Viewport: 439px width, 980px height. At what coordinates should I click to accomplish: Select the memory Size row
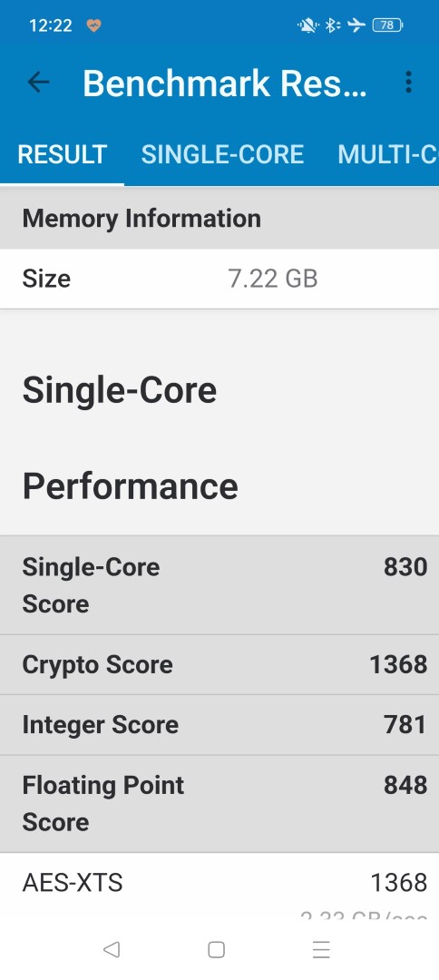219,279
